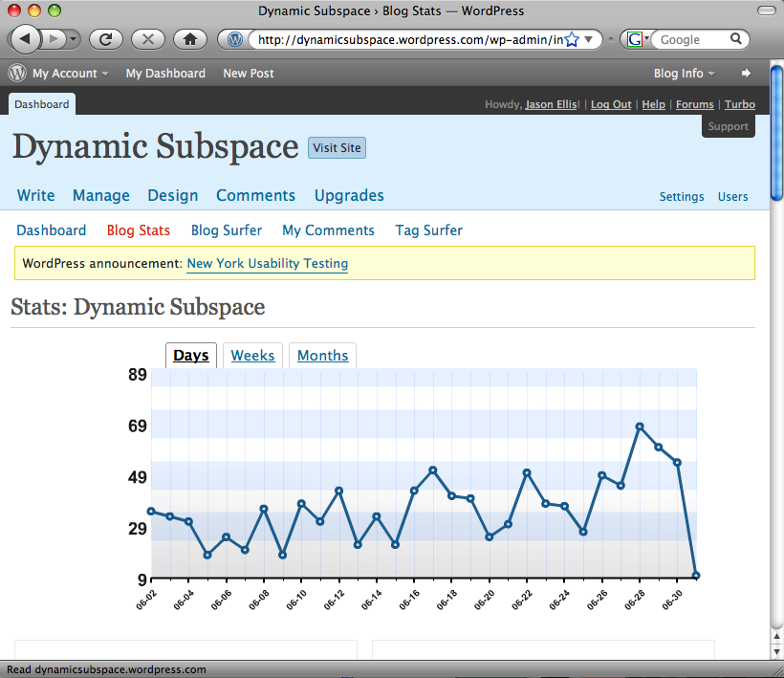The width and height of the screenshot is (784, 678).
Task: Open the address bar history dropdown arrow
Action: click(x=589, y=39)
